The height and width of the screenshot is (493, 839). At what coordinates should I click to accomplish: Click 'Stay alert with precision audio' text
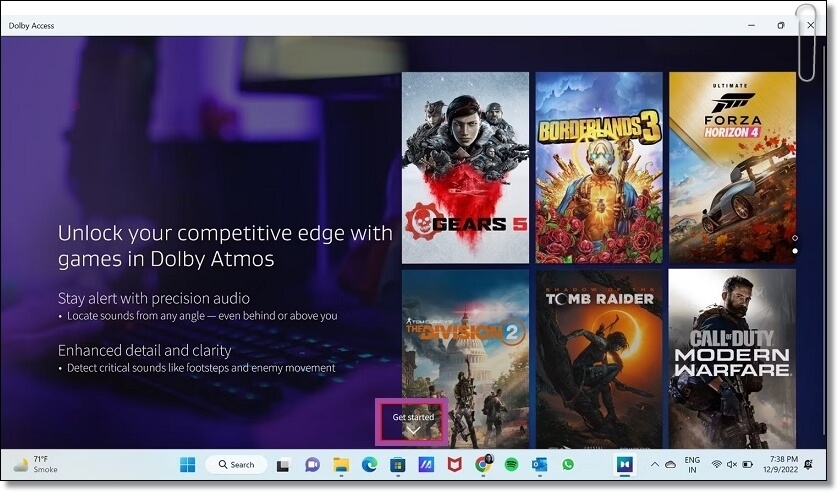pyautogui.click(x=154, y=298)
